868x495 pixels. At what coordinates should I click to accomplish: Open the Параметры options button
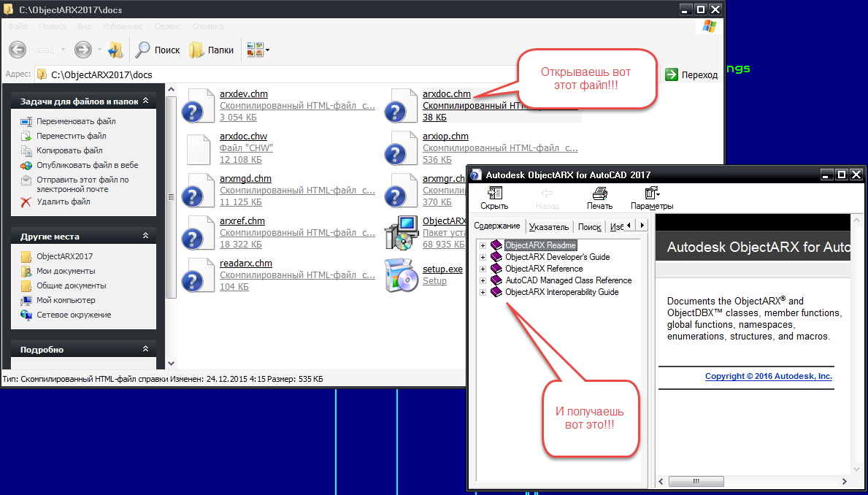tap(652, 198)
